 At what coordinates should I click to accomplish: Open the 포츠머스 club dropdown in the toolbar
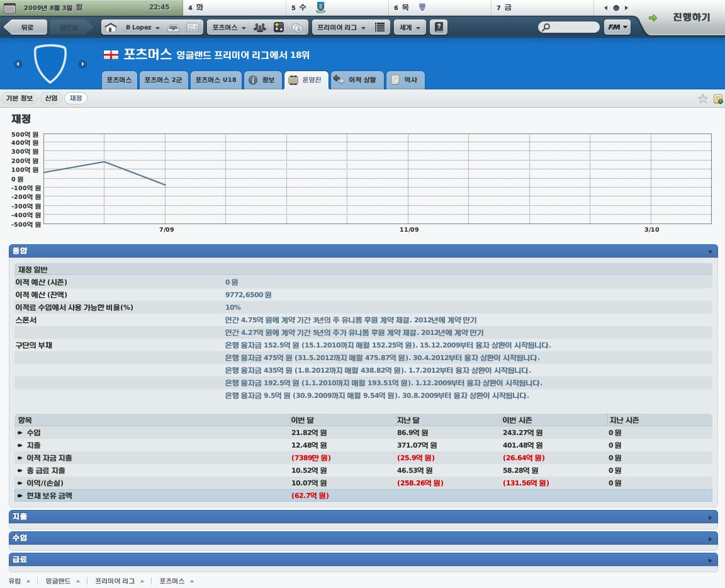(x=229, y=27)
